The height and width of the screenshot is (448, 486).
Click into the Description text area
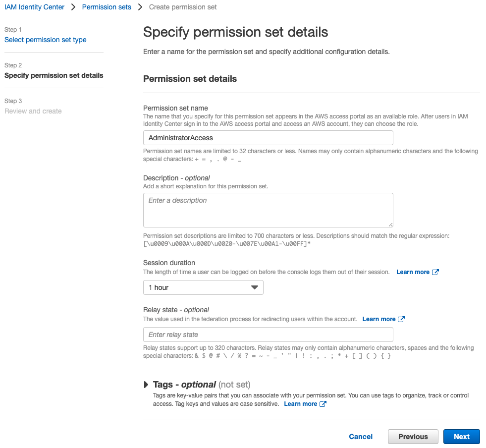268,210
